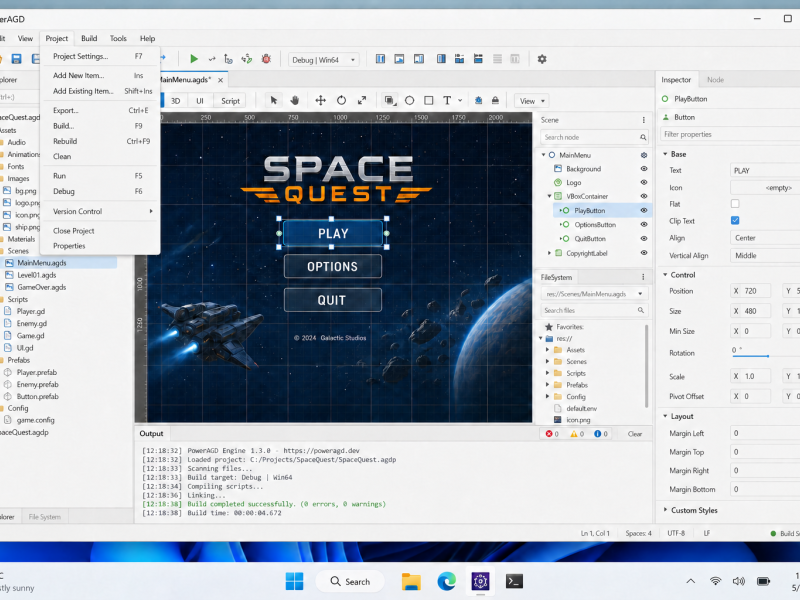Select the Text T tool
The image size is (800, 600).
coord(447,101)
